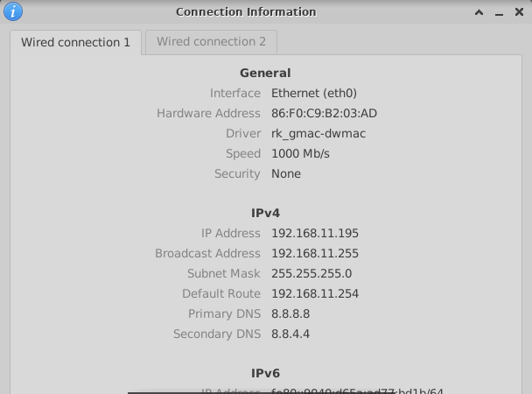The image size is (532, 394).
Task: Click the IPv4 address value 192.168.11.195
Action: 315,234
